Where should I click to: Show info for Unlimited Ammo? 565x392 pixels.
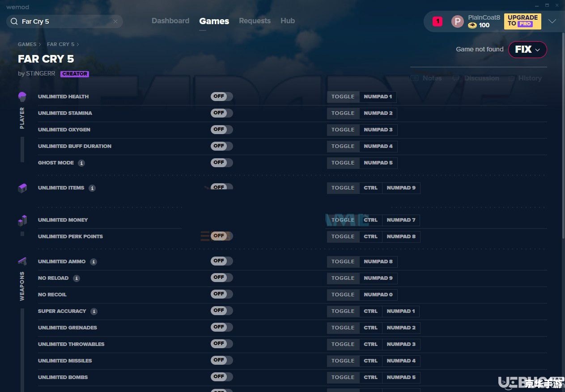93,262
